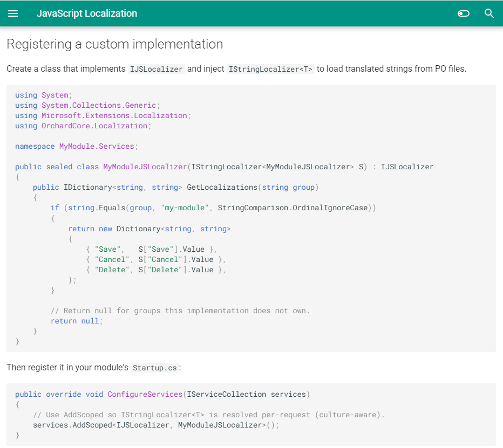Click the Registering a custom implementation heading
503x448 pixels.
point(114,44)
